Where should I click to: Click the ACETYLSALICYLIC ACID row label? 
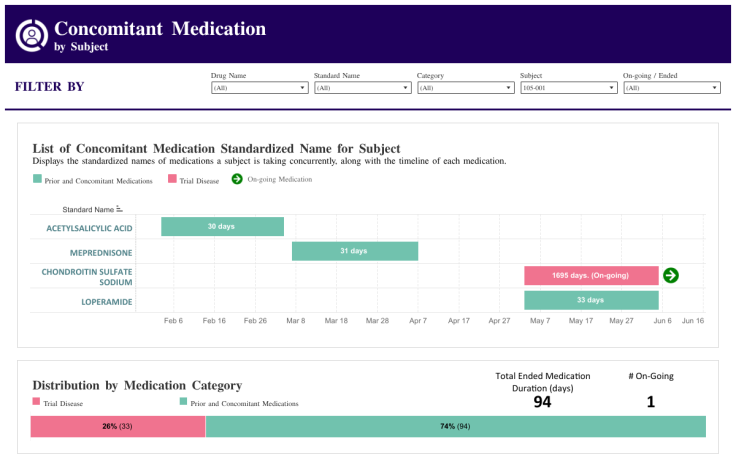point(89,228)
